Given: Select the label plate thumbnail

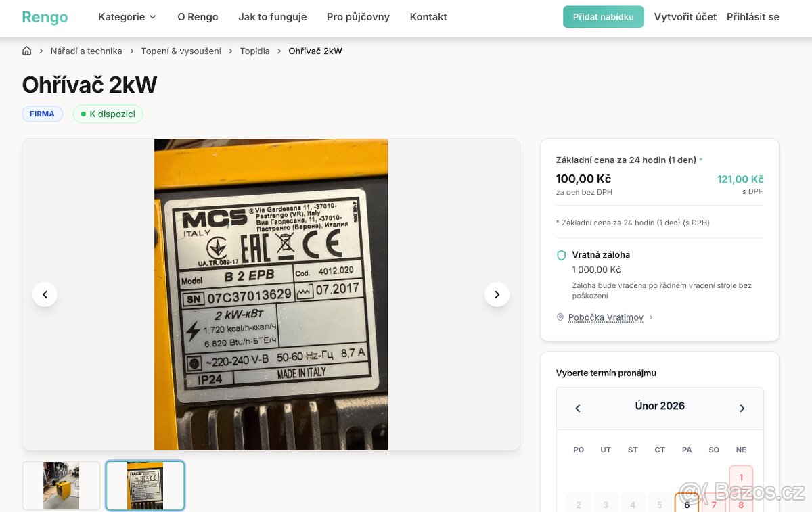Looking at the screenshot, I should coord(145,485).
